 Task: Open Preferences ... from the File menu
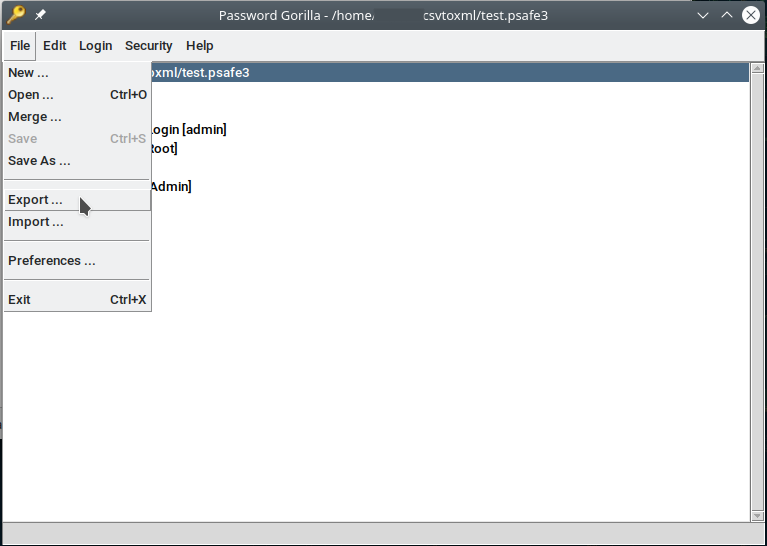[x=77, y=261]
